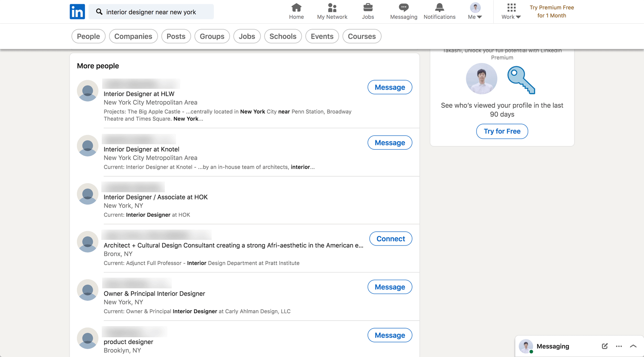Connect with the Bronx architect consultant

(x=391, y=239)
